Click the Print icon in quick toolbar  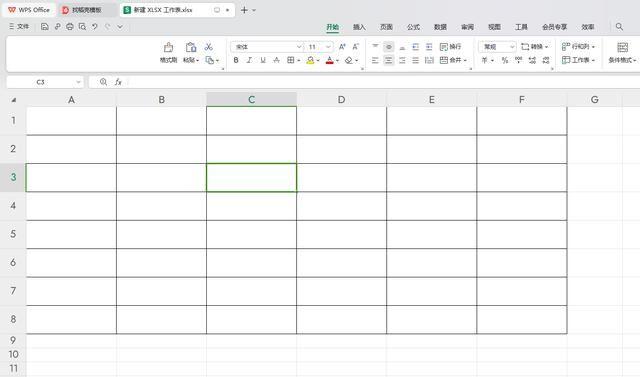click(70, 27)
